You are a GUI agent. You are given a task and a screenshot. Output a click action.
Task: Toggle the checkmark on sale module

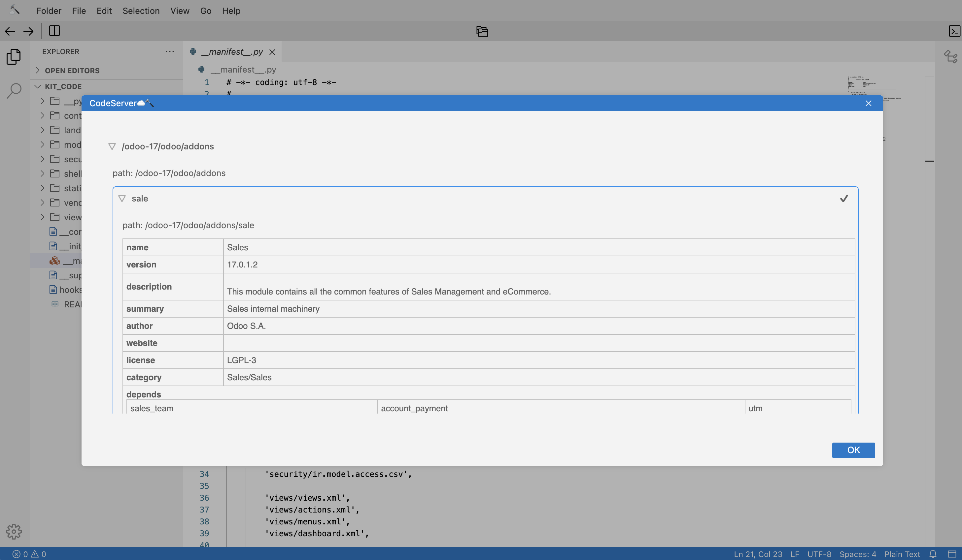click(844, 198)
